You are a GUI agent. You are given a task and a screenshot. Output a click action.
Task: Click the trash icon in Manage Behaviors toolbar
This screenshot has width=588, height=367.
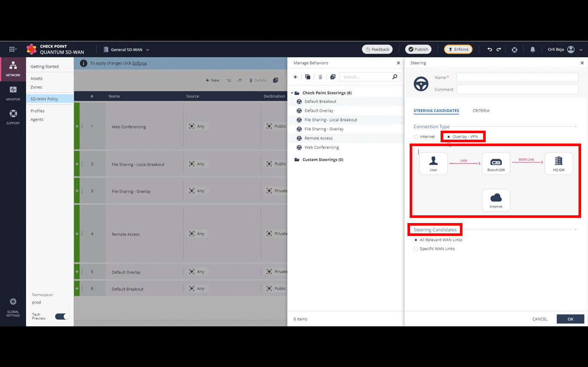click(320, 77)
